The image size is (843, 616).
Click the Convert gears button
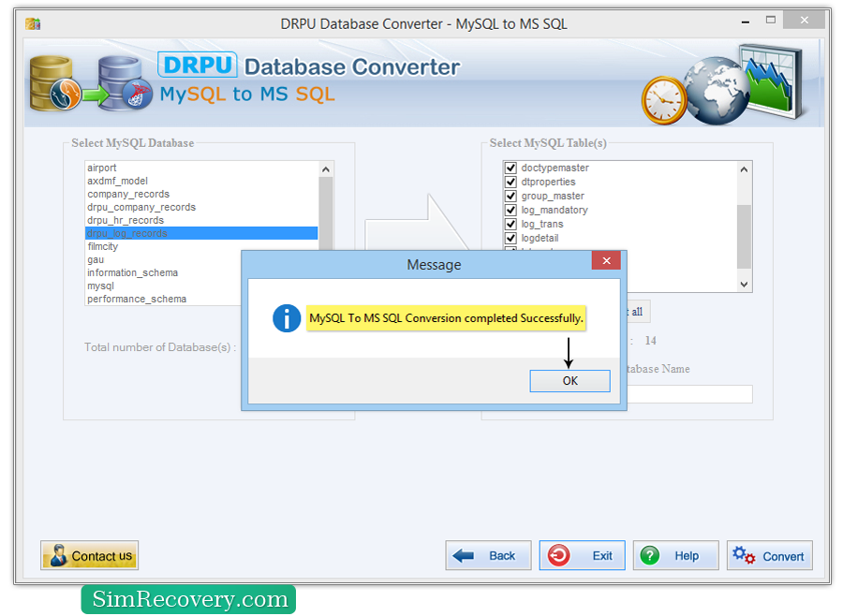(769, 555)
